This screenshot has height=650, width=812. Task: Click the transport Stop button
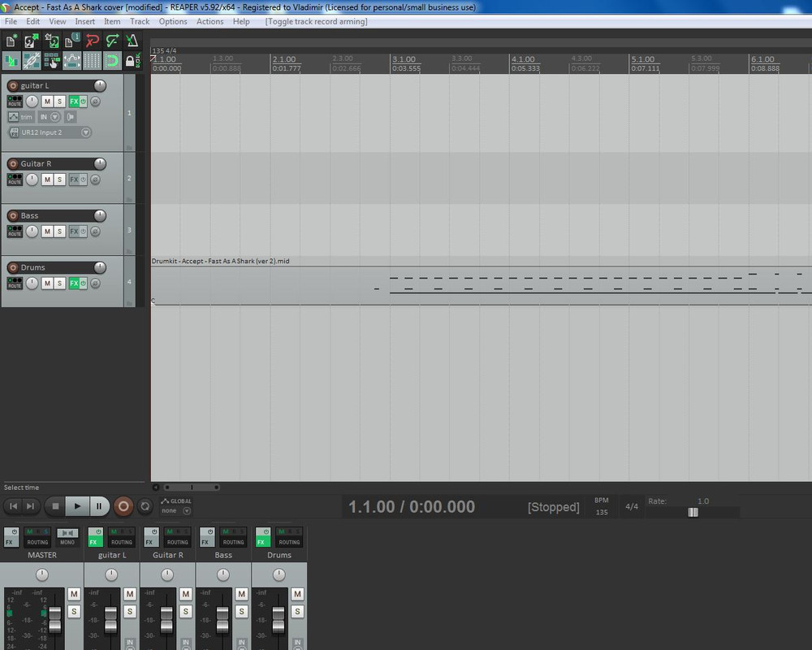point(55,506)
